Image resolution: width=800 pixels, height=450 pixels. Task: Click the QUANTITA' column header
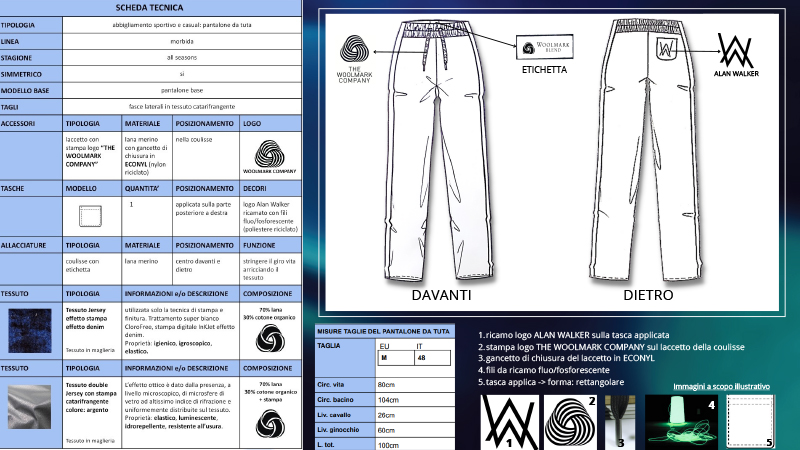pyautogui.click(x=142, y=188)
